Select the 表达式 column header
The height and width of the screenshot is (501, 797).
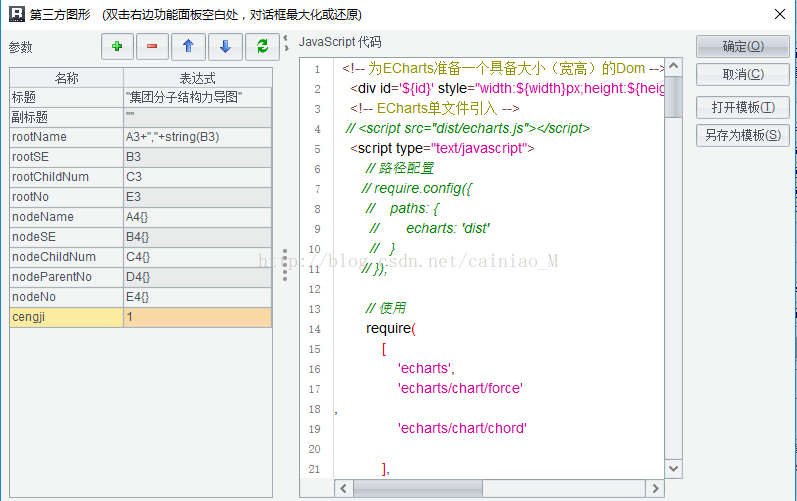pos(198,78)
